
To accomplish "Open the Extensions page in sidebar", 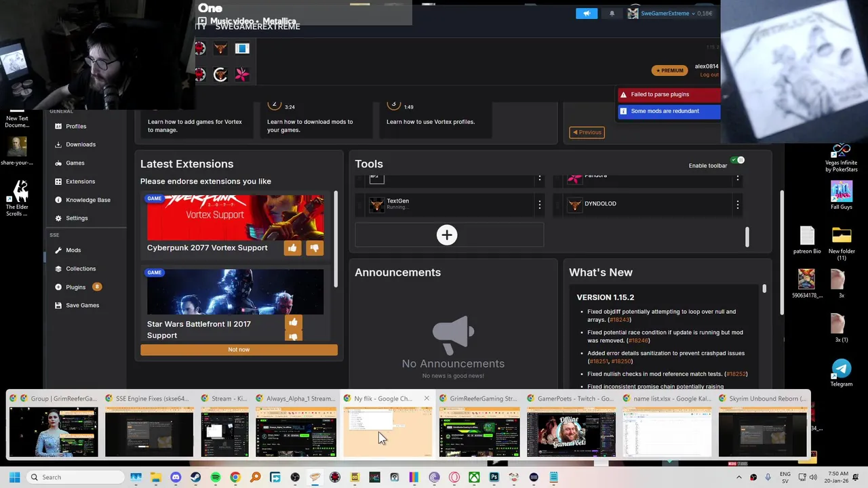I will [x=80, y=181].
